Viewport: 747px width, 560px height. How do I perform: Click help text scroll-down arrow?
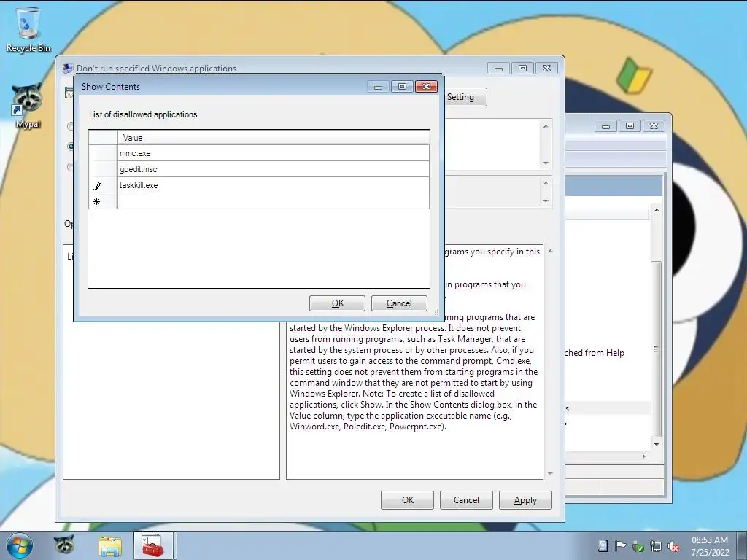[550, 474]
